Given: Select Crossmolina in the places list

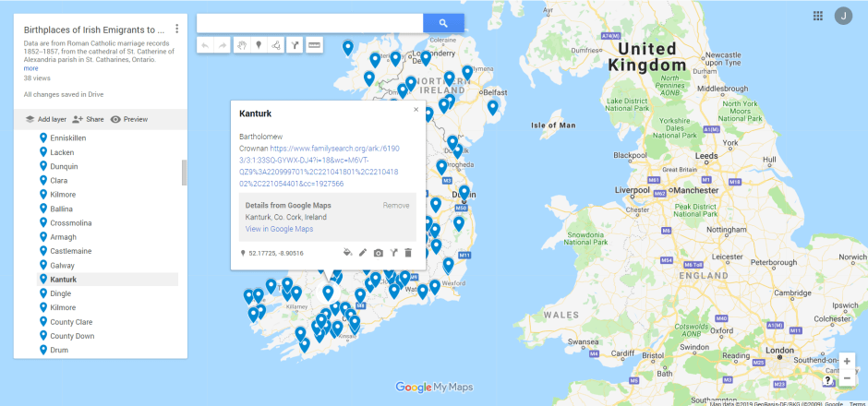Looking at the screenshot, I should 69,223.
